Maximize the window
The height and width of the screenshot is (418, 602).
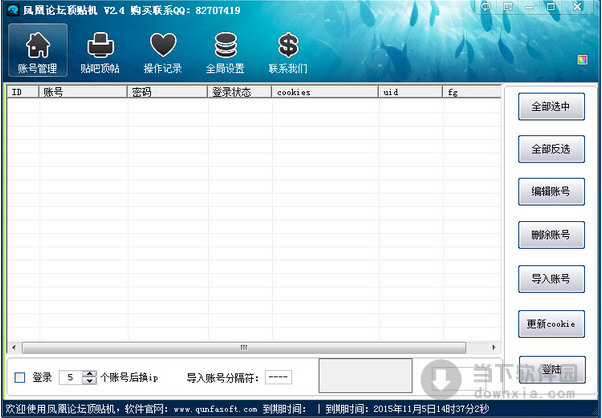tap(551, 7)
